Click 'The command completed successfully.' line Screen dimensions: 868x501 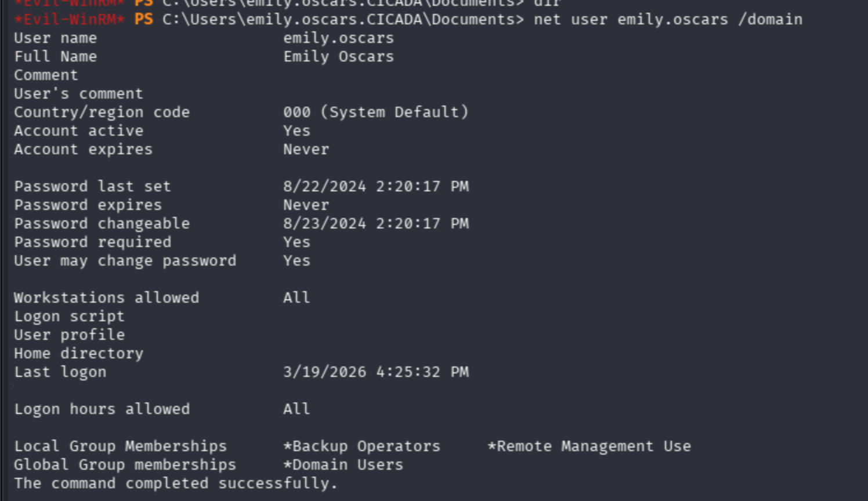point(175,484)
